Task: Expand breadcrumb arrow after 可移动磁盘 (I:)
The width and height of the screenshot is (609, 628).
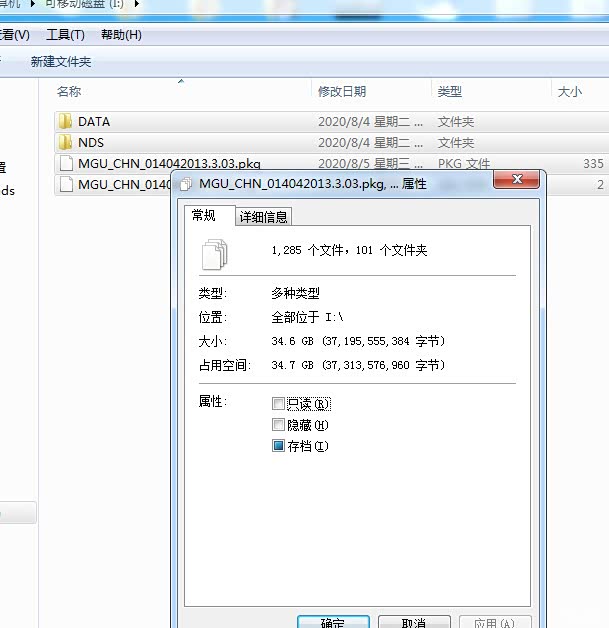Action: (x=137, y=5)
